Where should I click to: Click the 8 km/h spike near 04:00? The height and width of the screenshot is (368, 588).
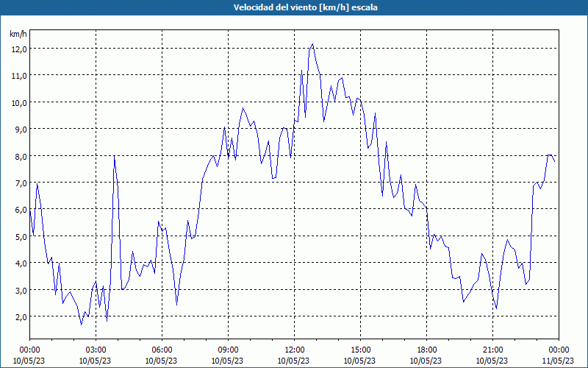click(115, 156)
